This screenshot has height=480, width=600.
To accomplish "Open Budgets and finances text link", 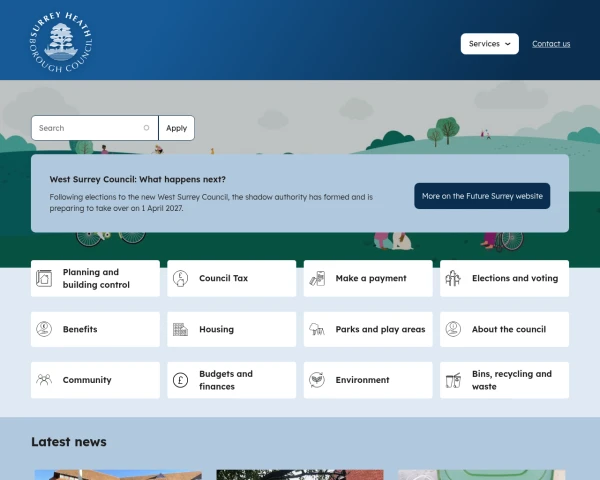I will pos(226,380).
